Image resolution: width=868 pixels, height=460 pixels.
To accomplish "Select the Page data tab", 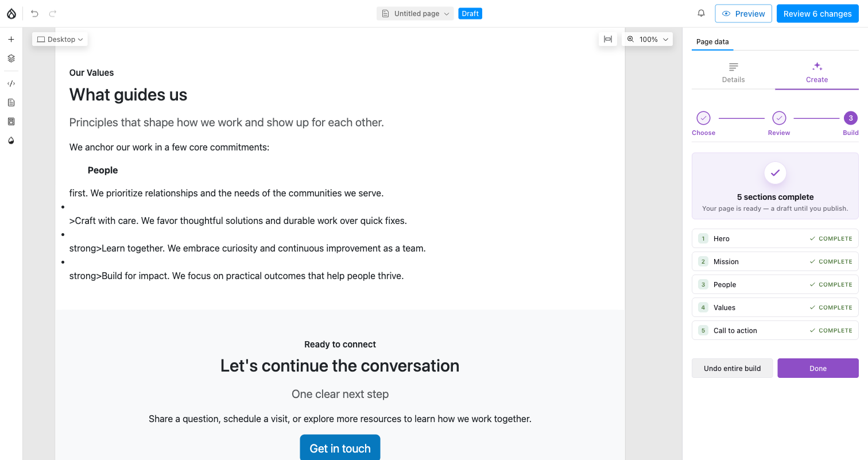I will (x=712, y=42).
